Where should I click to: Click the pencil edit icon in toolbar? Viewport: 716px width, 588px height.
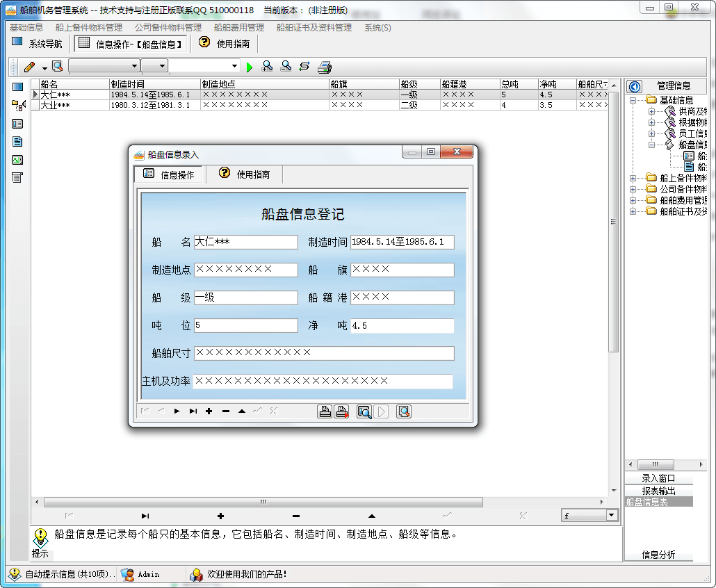click(x=29, y=67)
